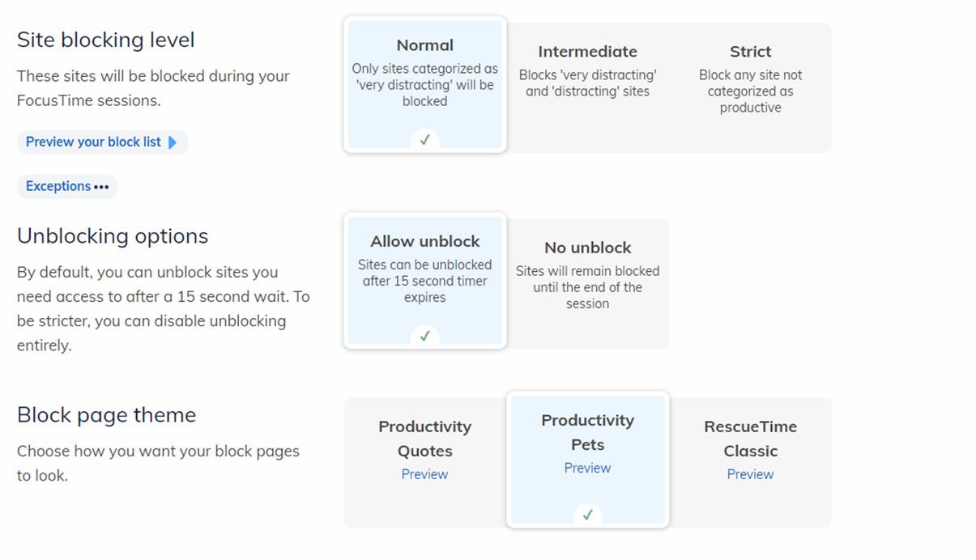Click the Site blocking level heading
976x560 pixels.
click(x=105, y=40)
